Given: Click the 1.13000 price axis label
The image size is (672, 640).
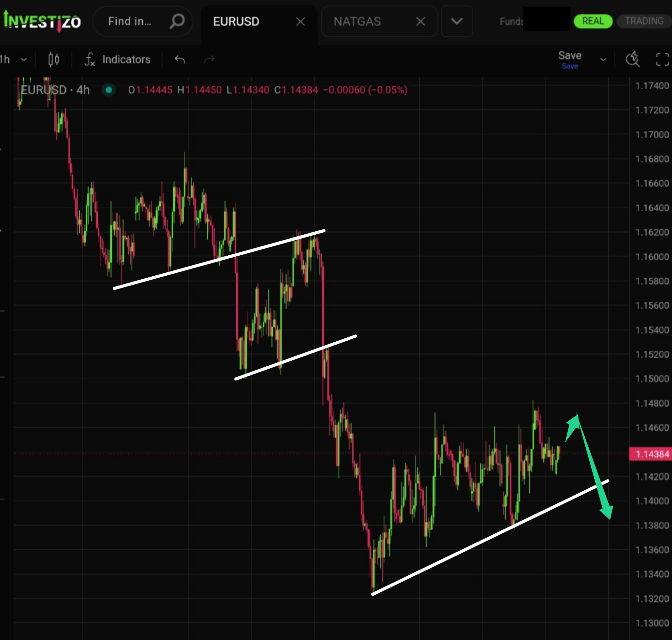Looking at the screenshot, I should [x=652, y=623].
